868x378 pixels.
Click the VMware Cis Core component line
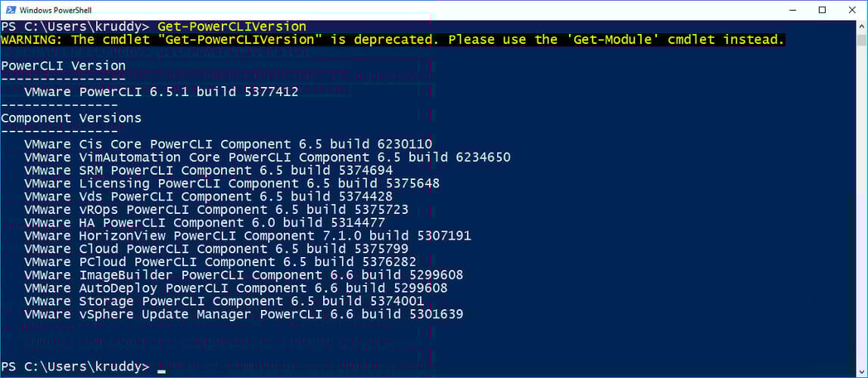(x=228, y=144)
